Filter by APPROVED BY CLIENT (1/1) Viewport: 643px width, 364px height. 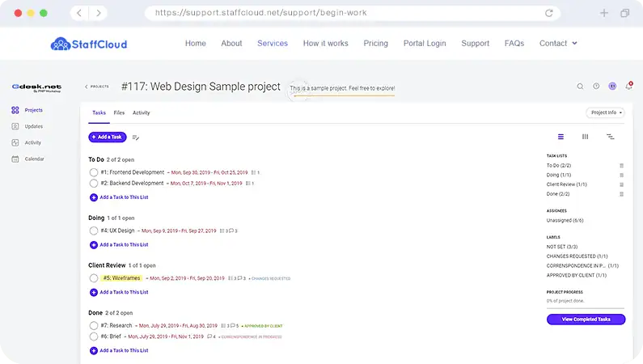576,276
